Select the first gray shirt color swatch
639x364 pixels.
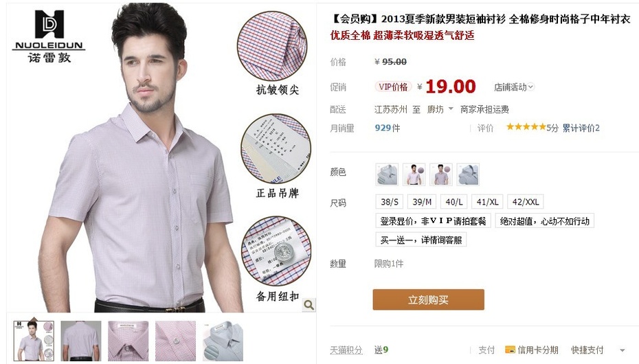coord(387,174)
